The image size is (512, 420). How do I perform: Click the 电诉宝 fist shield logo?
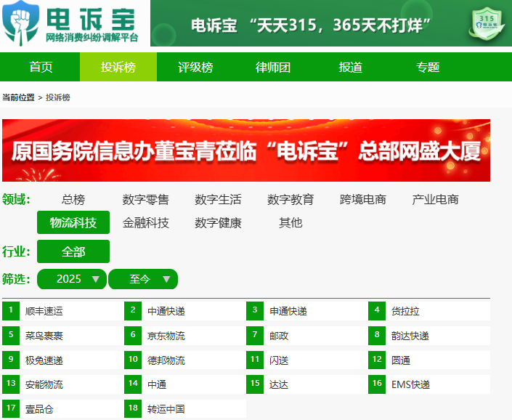point(21,23)
